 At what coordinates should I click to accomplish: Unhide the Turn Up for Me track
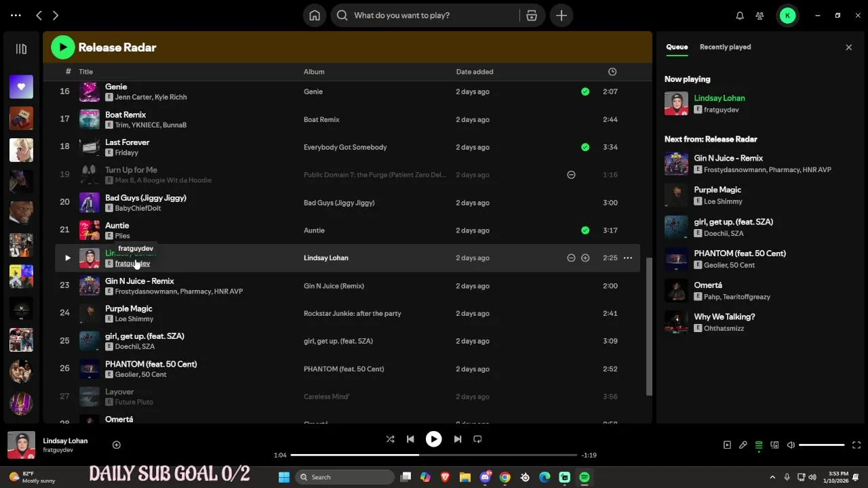(571, 175)
